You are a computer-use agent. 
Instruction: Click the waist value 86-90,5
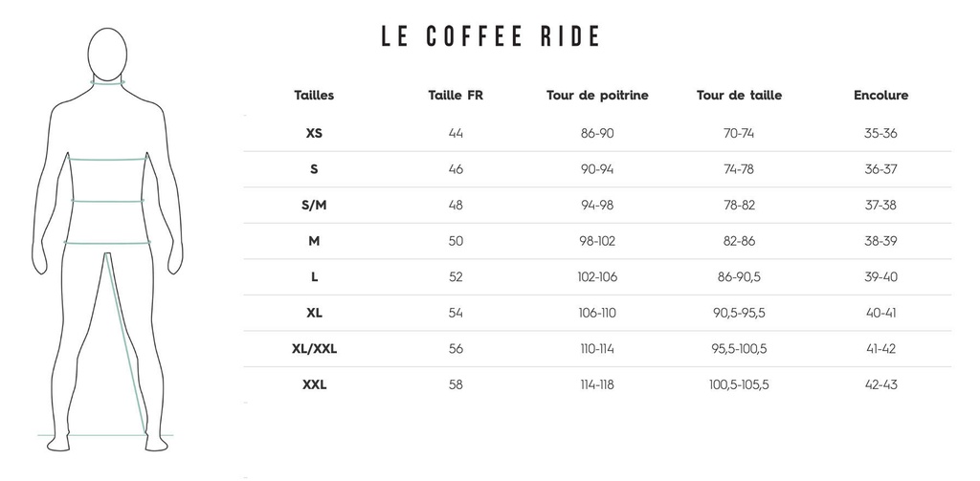tap(739, 277)
